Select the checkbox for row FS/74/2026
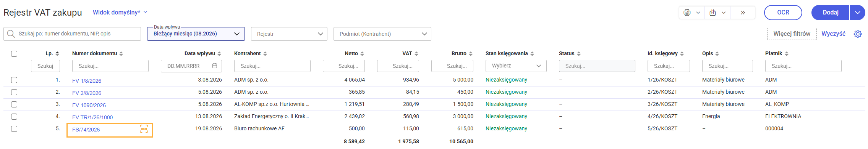Screen dimensions: 868x149 pyautogui.click(x=14, y=129)
